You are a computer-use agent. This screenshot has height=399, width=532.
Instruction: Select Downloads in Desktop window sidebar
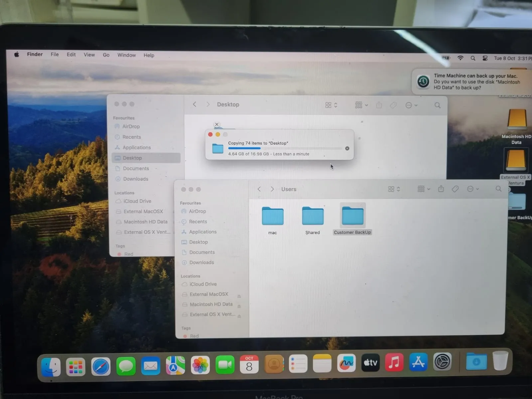135,179
